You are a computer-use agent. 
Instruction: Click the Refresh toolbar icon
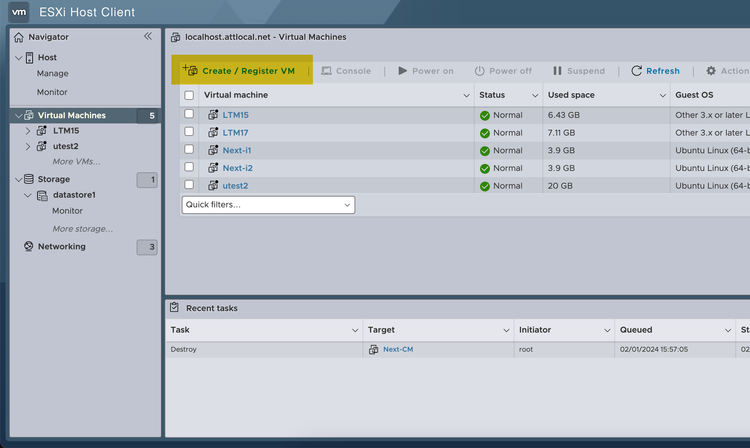[x=638, y=71]
